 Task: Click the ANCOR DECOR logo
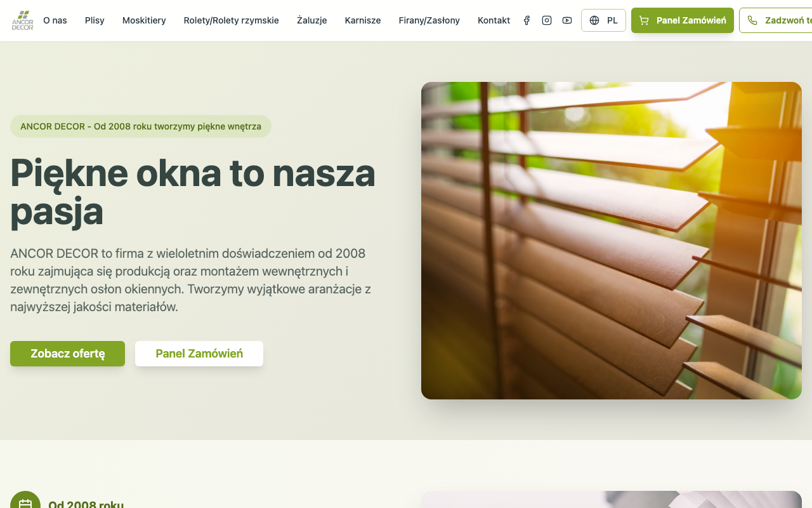pos(22,20)
